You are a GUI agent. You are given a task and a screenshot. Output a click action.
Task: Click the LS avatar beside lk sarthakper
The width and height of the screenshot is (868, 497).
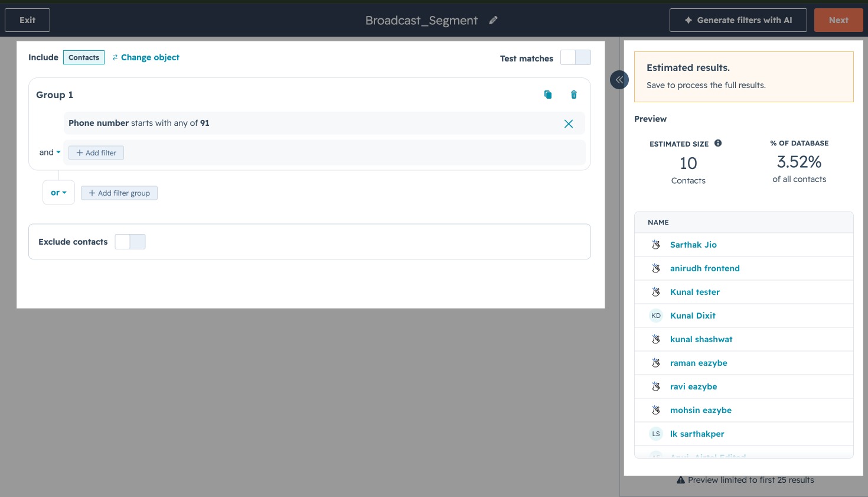click(656, 434)
